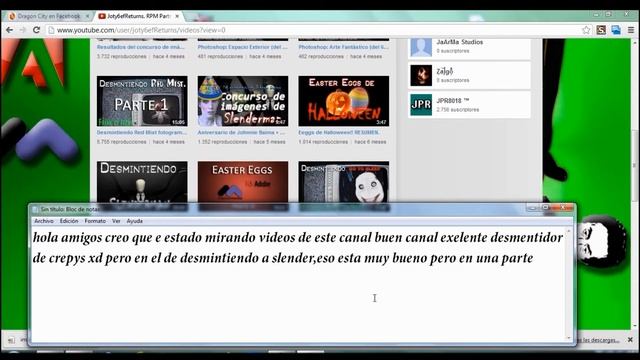Click Chrome's forward arrow button
Screen dimensions: 640x360
point(22,30)
